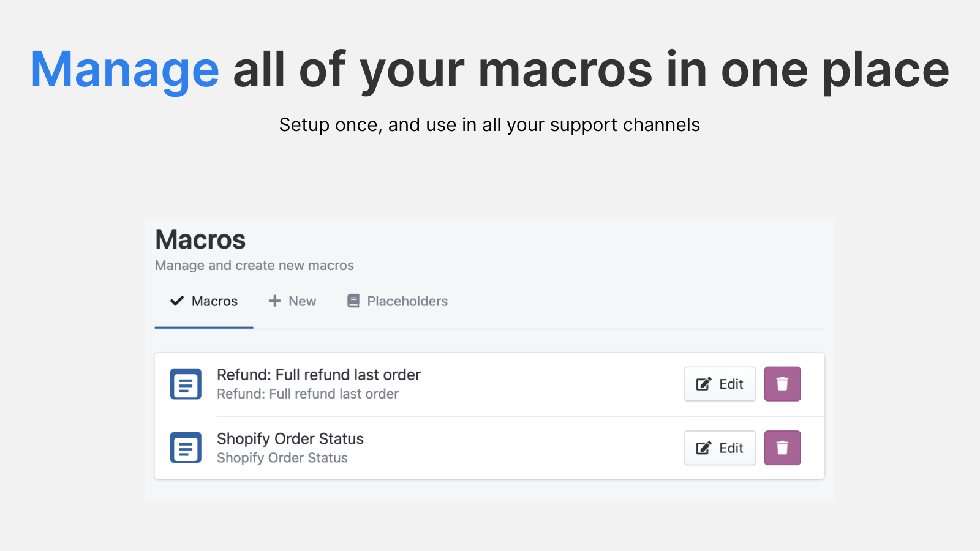Edit the Shopify Order Status macro

720,448
